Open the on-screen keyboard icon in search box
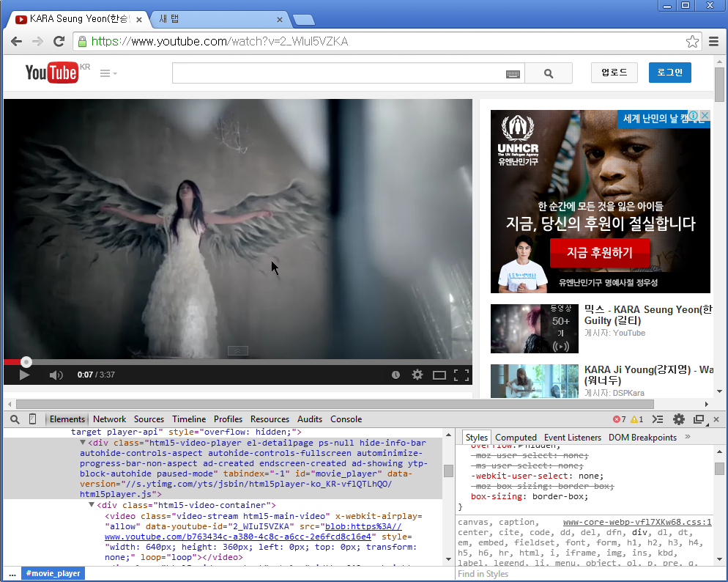The width and height of the screenshot is (728, 582). coord(513,74)
